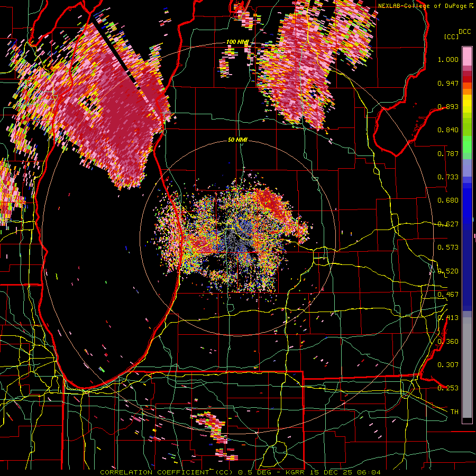476x476 pixels.
Task: Click the 0.360 legend value
Action: [x=448, y=342]
